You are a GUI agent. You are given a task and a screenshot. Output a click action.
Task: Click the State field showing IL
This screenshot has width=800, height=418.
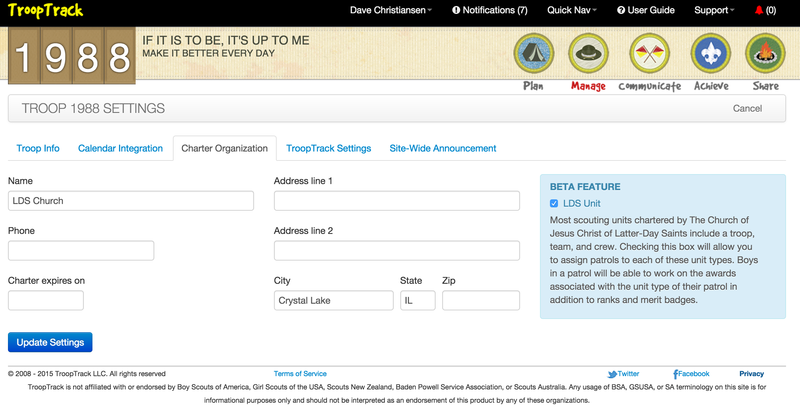pos(418,301)
